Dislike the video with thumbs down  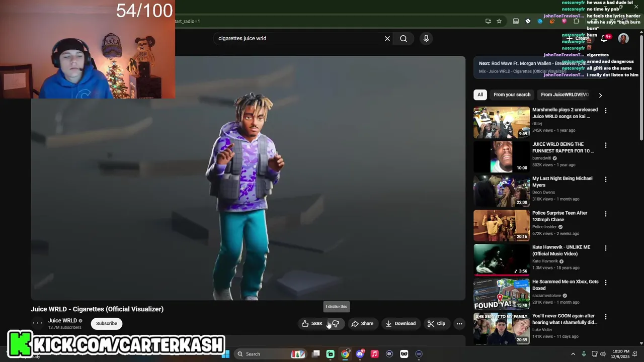point(336,324)
